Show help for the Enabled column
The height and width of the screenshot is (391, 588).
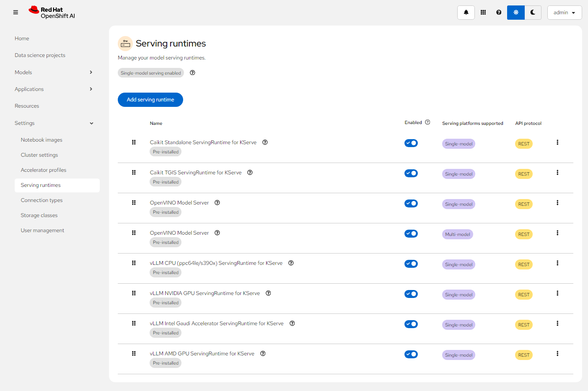[427, 122]
